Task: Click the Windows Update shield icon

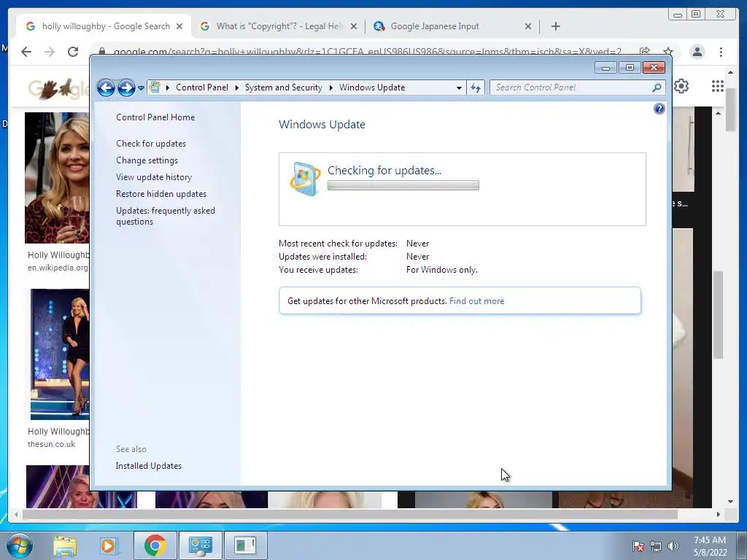Action: tap(305, 179)
